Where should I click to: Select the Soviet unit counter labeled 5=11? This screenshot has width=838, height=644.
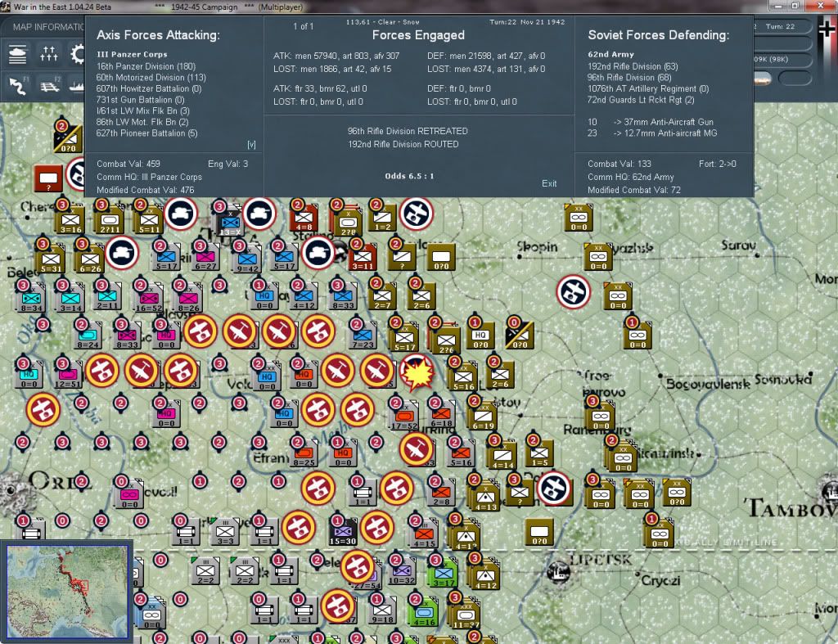pos(149,219)
